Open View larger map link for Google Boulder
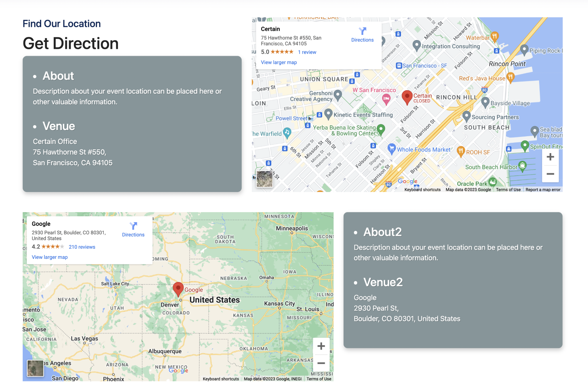The image size is (588, 391). click(x=50, y=257)
